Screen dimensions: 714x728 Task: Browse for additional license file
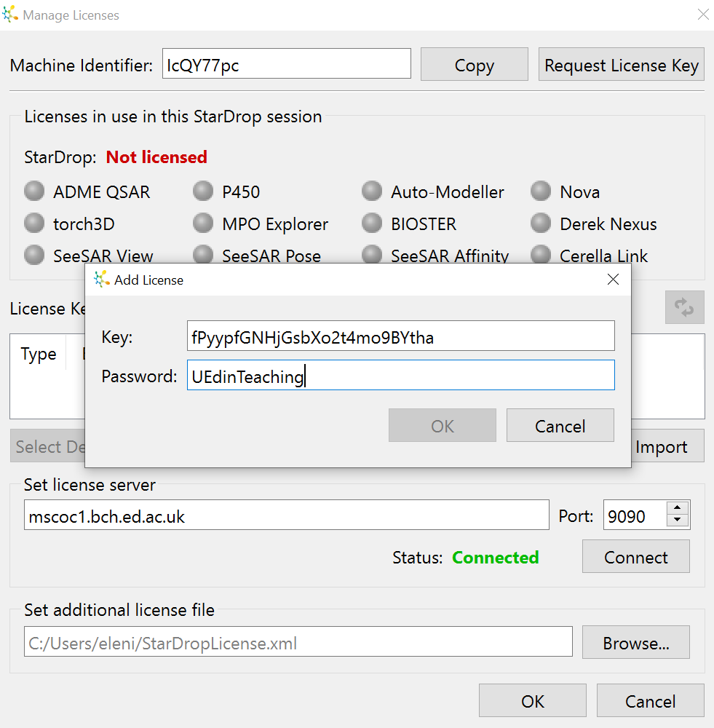[x=636, y=642]
